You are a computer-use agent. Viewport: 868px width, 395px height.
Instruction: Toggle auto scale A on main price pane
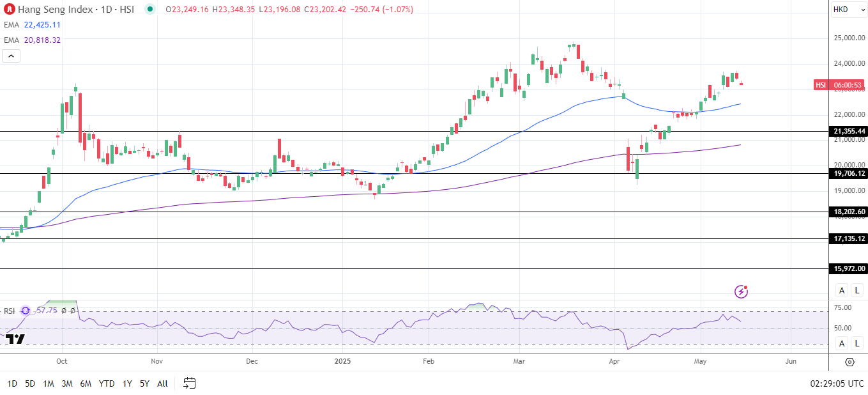click(x=842, y=291)
